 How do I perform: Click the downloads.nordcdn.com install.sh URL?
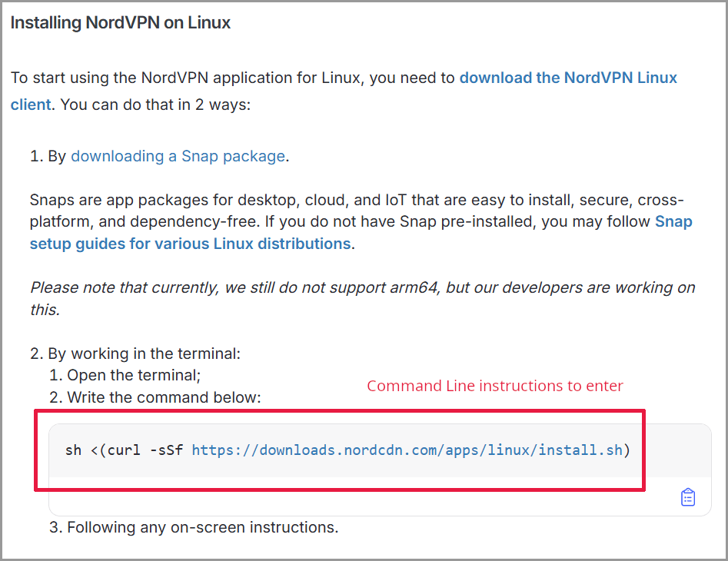tap(407, 450)
